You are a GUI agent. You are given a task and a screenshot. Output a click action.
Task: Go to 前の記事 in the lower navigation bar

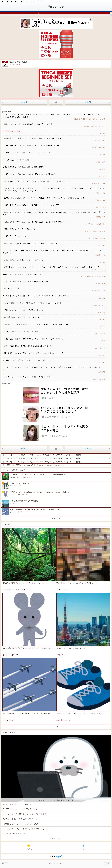[24, 448]
